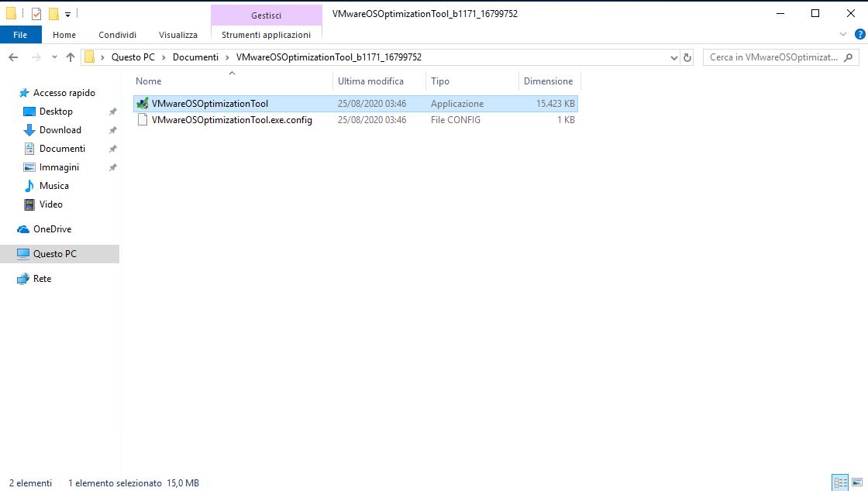Viewport: 868px width, 491px height.
Task: Minimize the Explorer window
Action: tap(780, 13)
